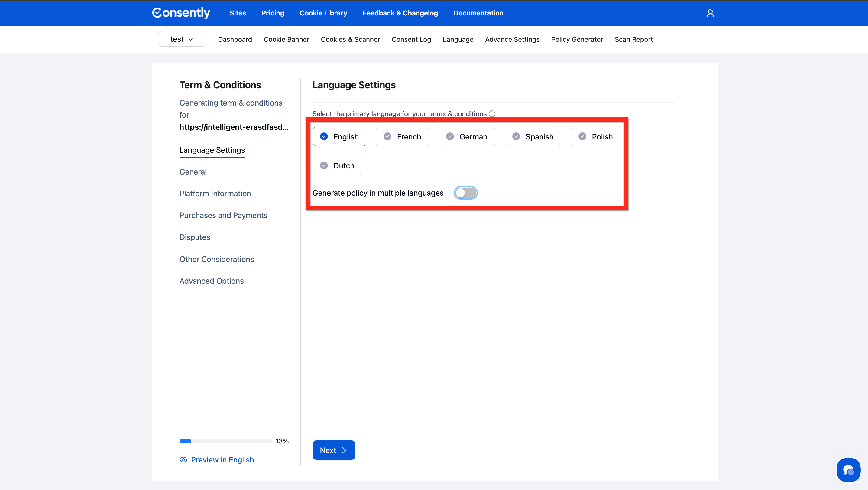
Task: Open the Advanced Options sidebar step
Action: 211,281
